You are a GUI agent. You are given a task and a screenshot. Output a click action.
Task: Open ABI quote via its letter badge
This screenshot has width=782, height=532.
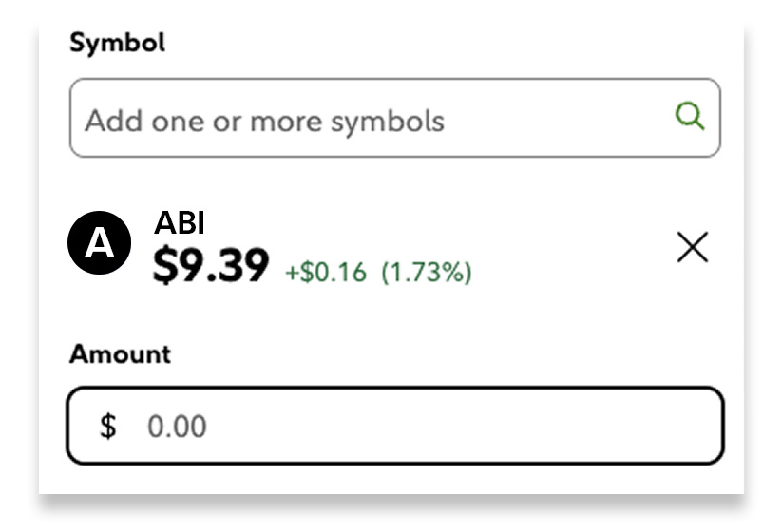click(100, 244)
